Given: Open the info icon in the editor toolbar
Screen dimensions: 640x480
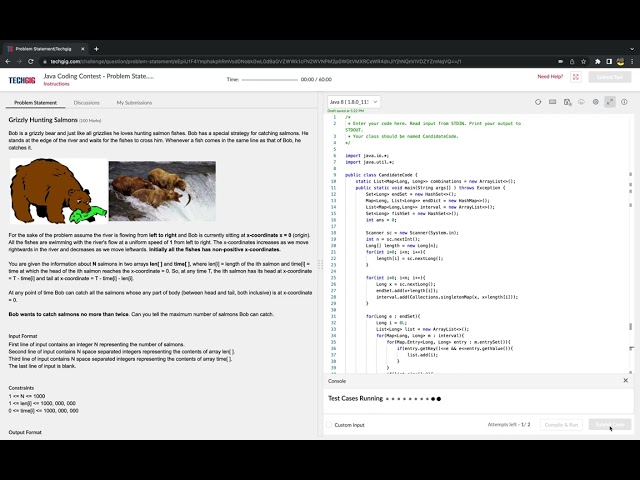Looking at the screenshot, I should point(624,102).
